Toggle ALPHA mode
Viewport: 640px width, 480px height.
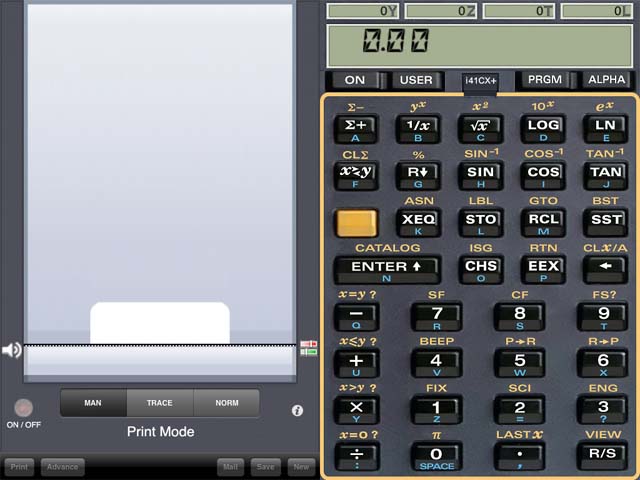pyautogui.click(x=607, y=80)
